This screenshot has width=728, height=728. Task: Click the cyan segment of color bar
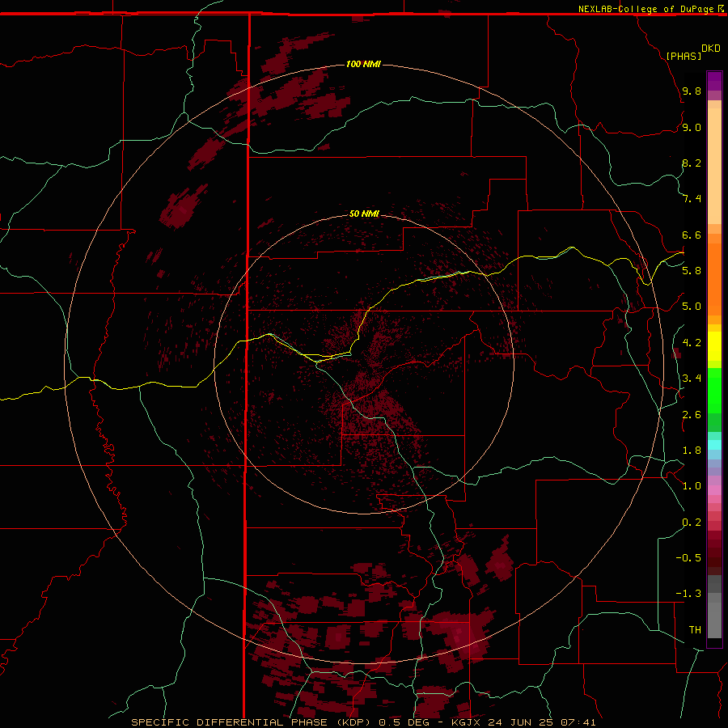point(714,445)
